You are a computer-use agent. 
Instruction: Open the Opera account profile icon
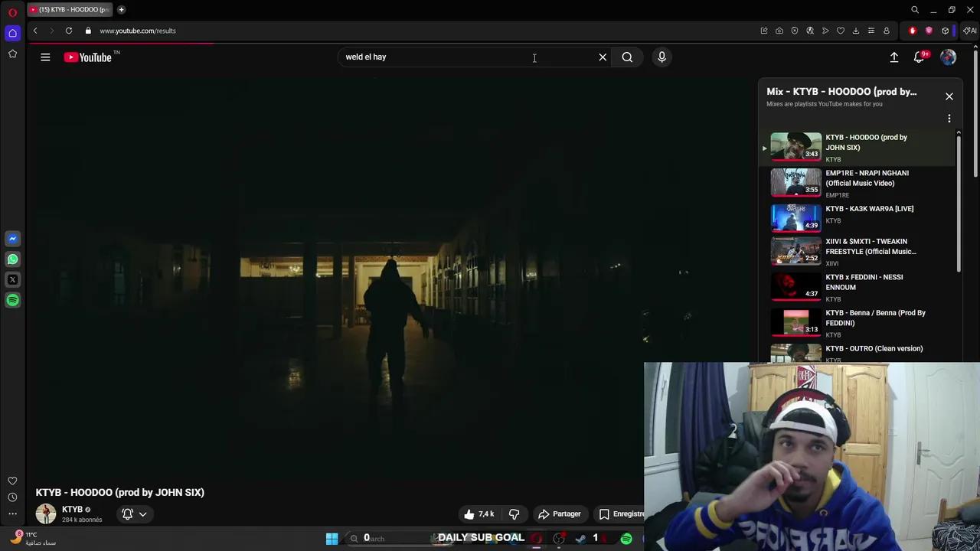(x=887, y=31)
